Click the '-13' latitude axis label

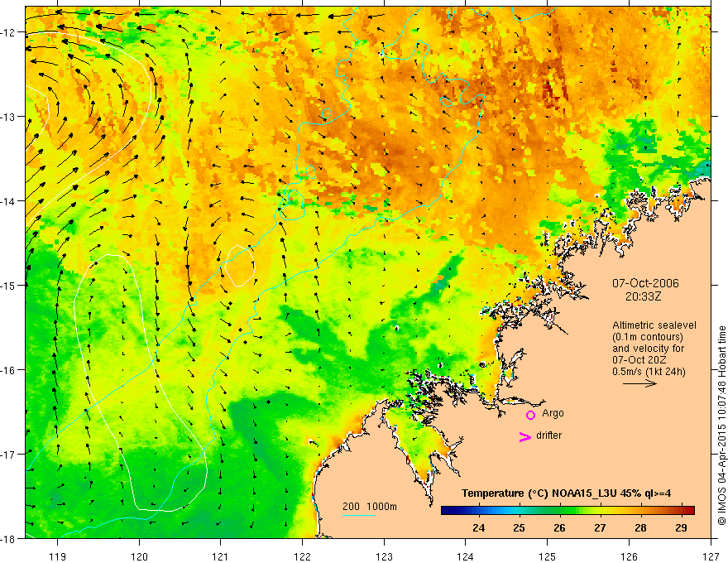coord(9,116)
